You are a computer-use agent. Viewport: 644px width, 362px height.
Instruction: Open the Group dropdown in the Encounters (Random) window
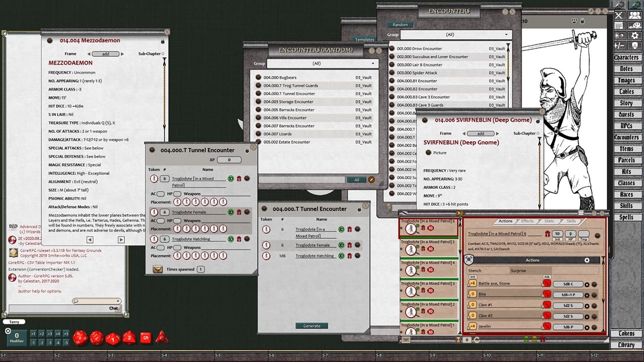pyautogui.click(x=323, y=63)
